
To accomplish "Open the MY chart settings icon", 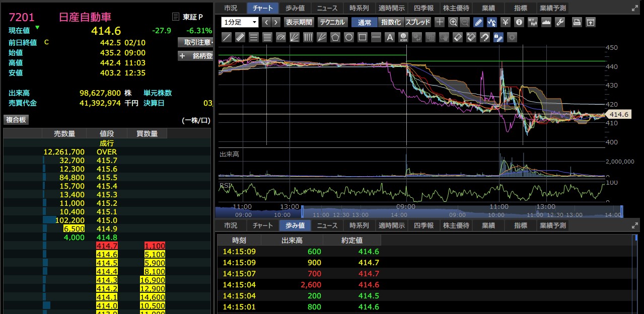I will click(x=533, y=22).
